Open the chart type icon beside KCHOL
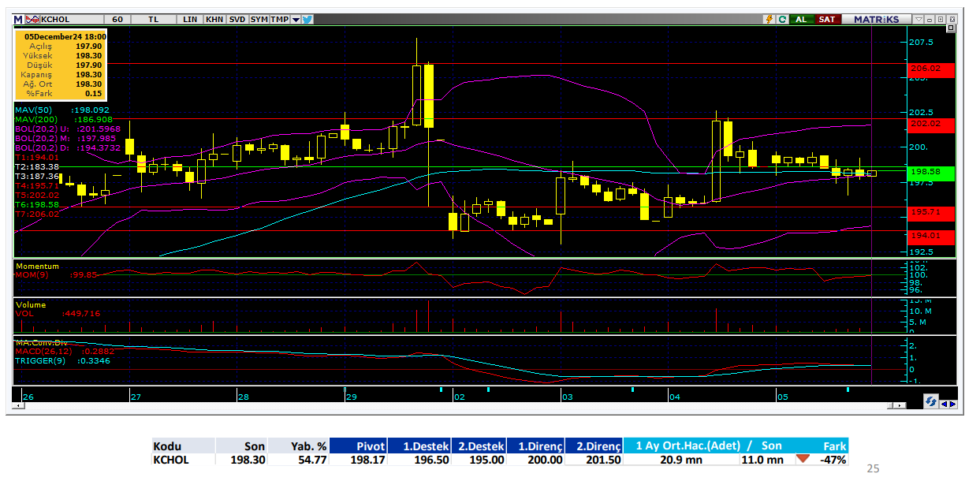This screenshot has height=481, width=980. tap(31, 19)
